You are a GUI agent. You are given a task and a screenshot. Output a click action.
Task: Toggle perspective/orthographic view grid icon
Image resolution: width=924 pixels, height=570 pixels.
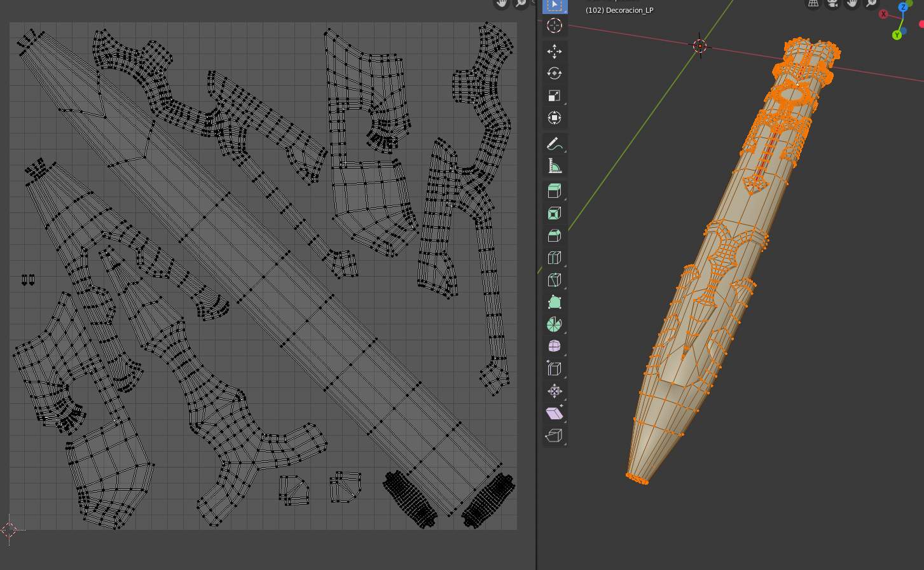point(813,3)
